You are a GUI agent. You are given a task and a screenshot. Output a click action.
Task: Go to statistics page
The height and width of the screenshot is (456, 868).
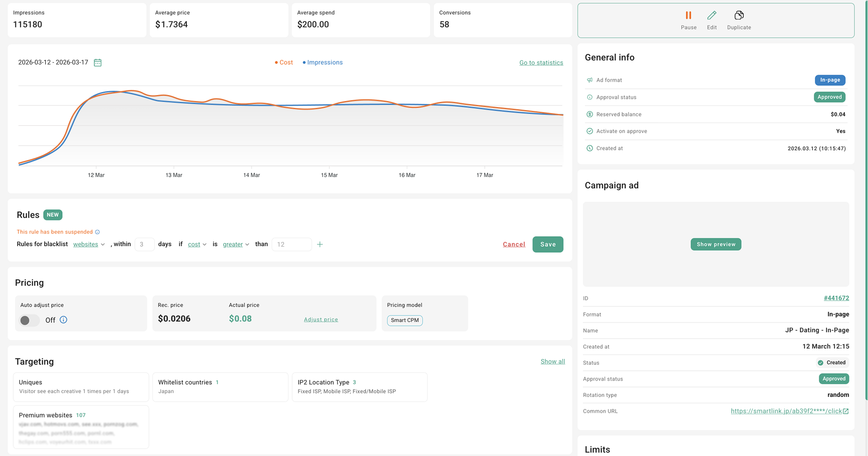click(x=541, y=63)
